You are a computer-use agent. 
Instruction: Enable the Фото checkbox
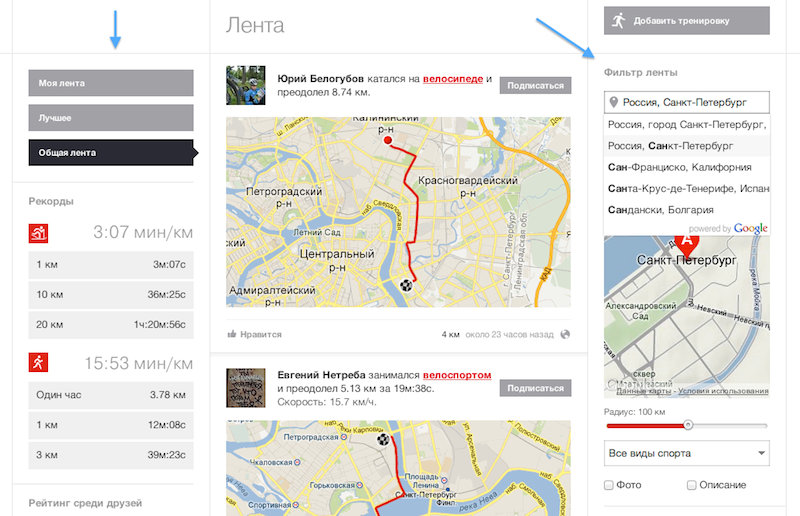point(609,485)
